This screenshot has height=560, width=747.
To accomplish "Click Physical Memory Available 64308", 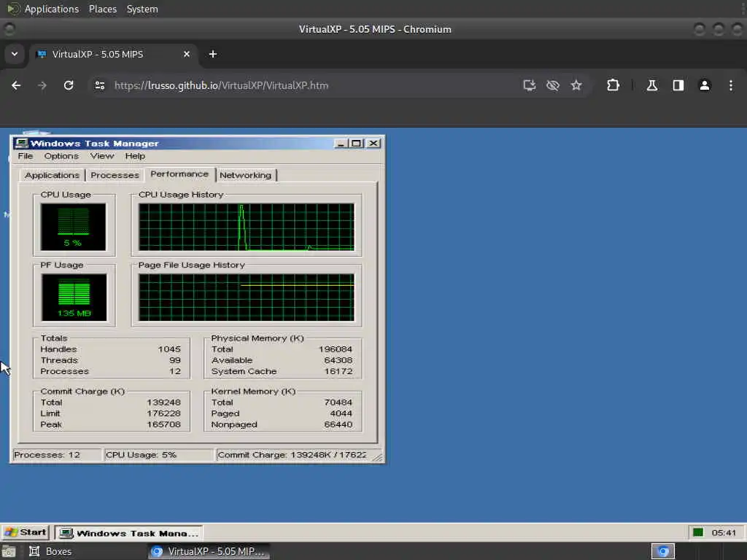I will tap(338, 360).
